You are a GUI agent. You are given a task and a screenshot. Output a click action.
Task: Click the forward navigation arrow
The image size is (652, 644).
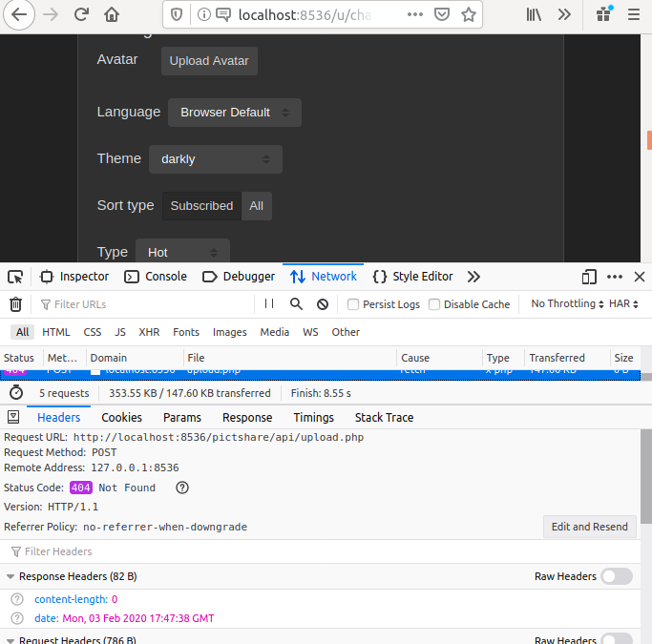[x=51, y=15]
